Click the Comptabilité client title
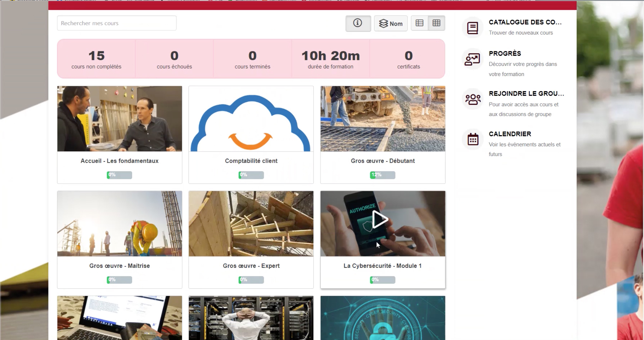The height and width of the screenshot is (340, 644). coord(251,161)
